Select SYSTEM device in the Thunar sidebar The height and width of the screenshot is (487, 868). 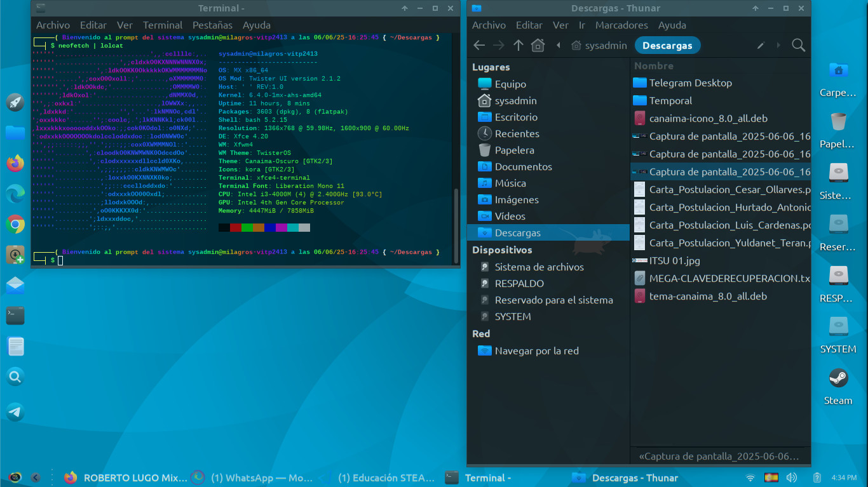coord(548,316)
